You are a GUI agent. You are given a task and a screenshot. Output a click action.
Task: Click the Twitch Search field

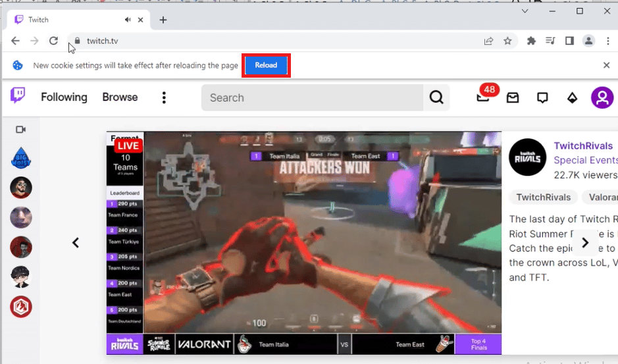pos(312,97)
